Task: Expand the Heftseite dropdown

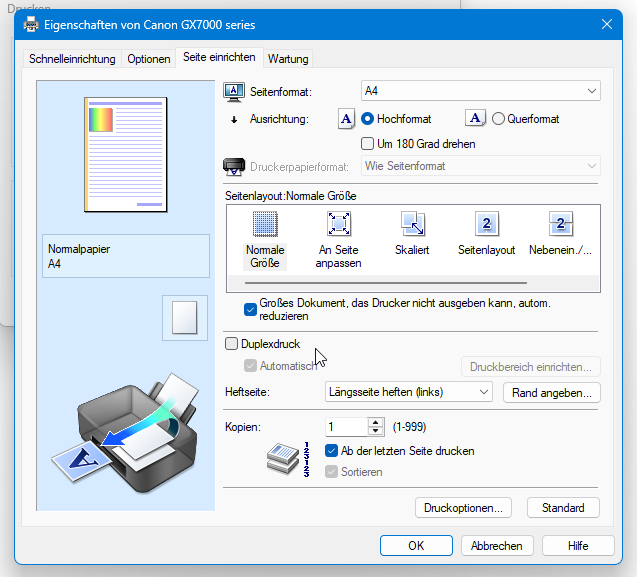Action: [410, 392]
